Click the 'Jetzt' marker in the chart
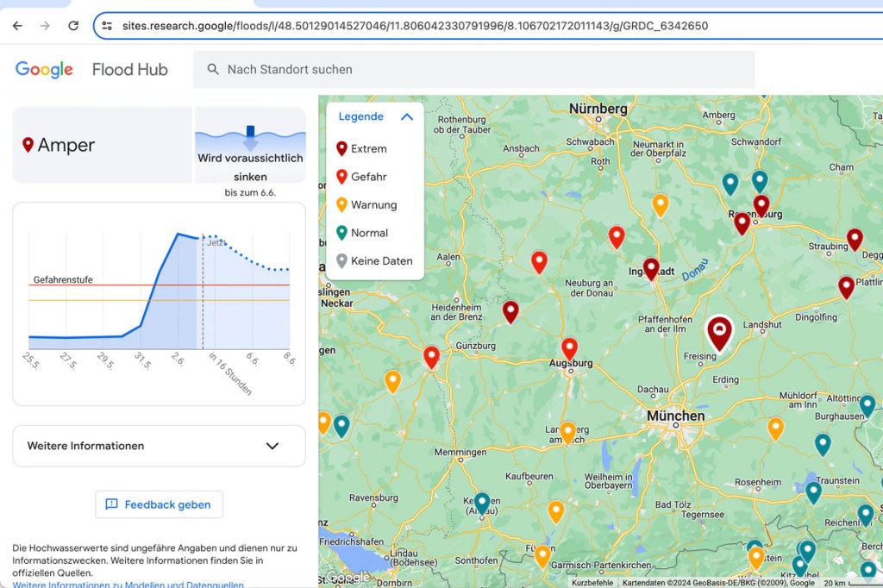The height and width of the screenshot is (588, 883). point(216,243)
